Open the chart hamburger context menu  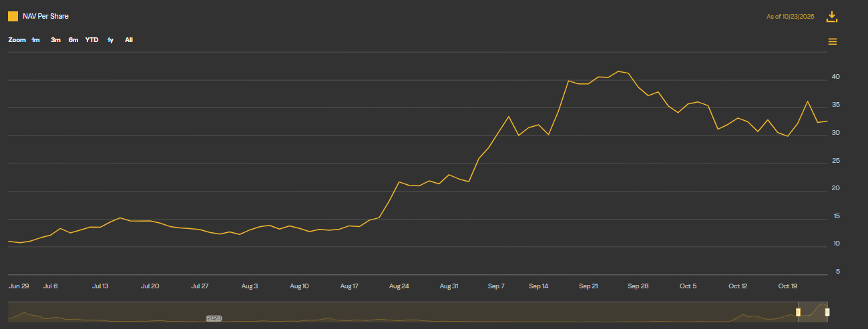pyautogui.click(x=832, y=41)
